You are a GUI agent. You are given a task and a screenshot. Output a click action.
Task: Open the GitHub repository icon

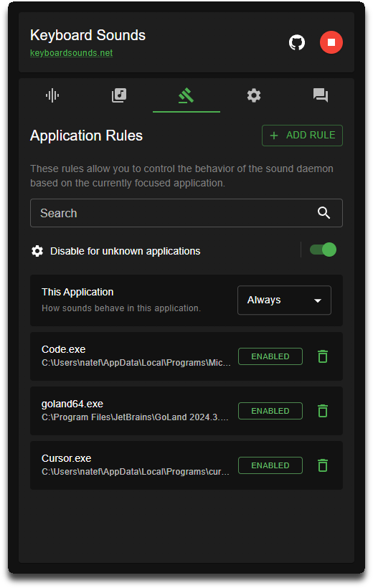coord(297,42)
